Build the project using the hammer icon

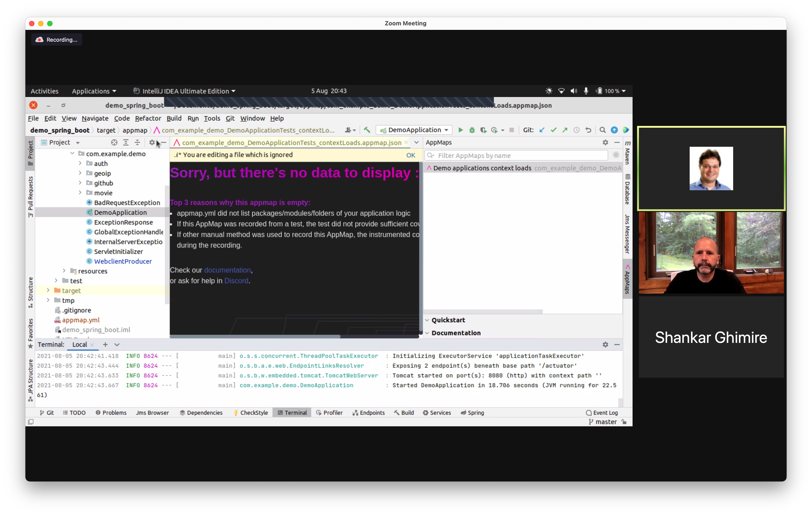click(x=367, y=130)
